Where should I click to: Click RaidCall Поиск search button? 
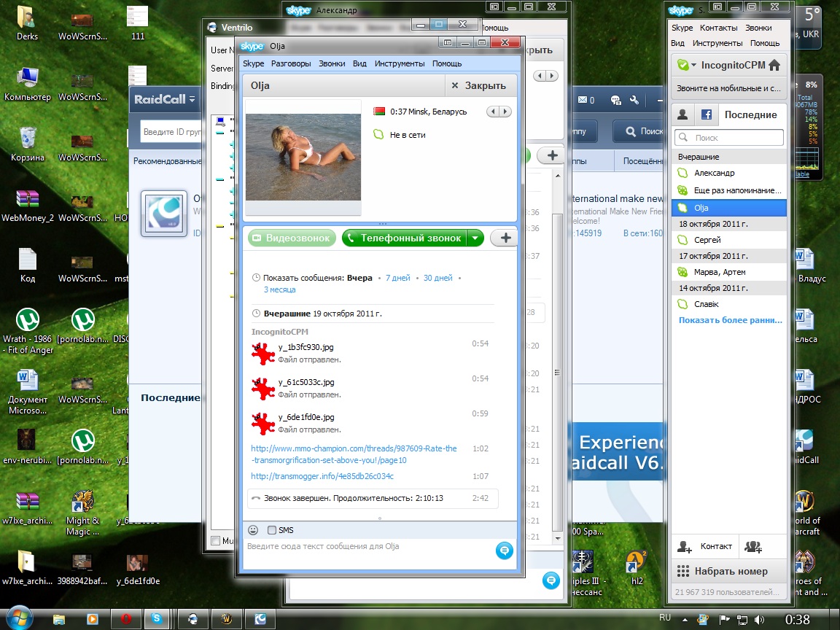point(638,131)
